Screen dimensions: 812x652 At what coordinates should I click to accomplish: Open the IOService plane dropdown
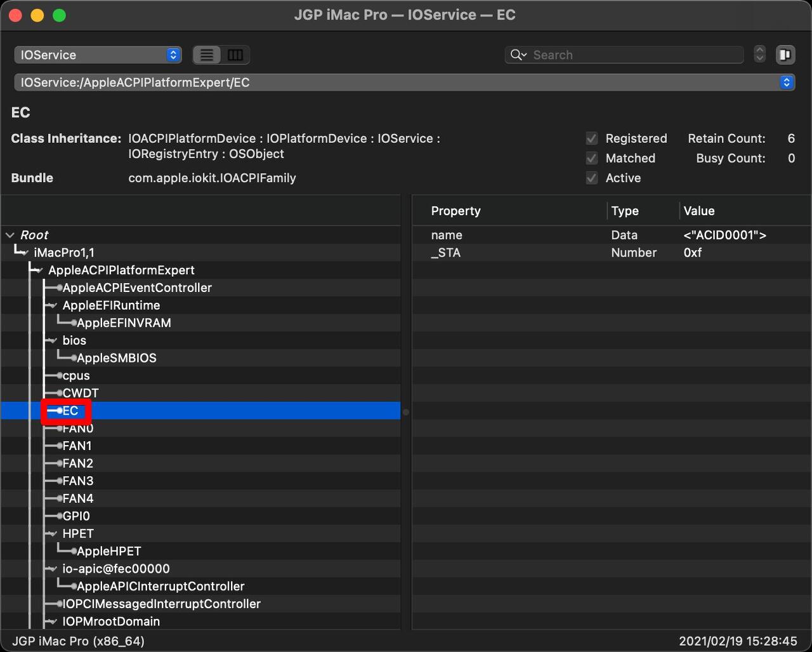click(x=98, y=55)
